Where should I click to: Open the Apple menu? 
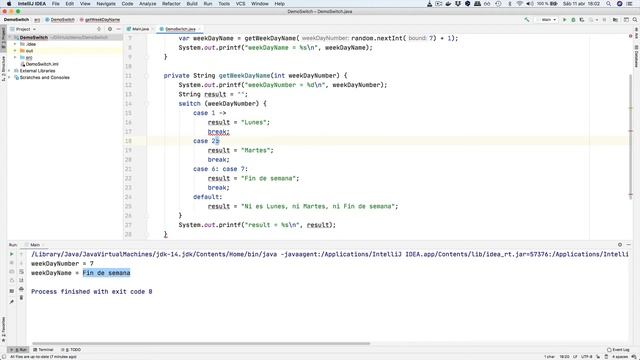(x=9, y=4)
